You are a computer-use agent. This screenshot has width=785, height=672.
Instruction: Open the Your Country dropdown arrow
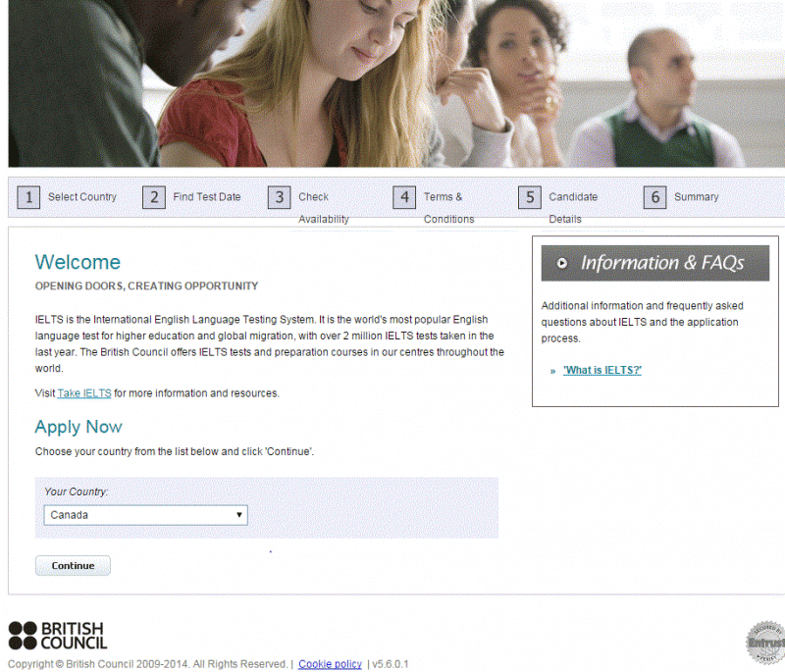[239, 515]
